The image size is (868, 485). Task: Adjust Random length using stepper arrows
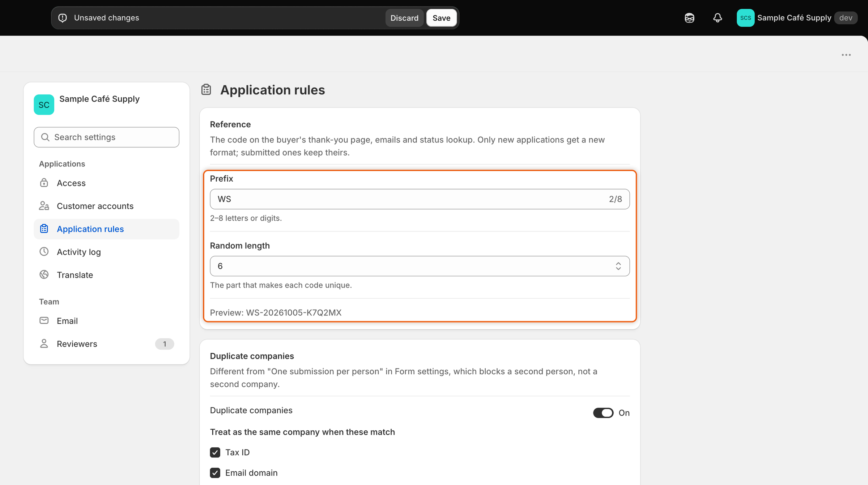click(x=618, y=266)
